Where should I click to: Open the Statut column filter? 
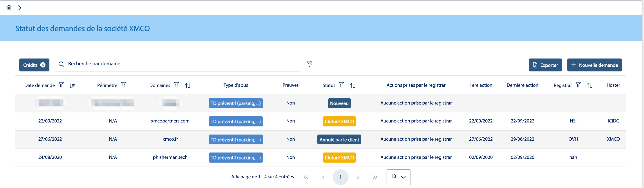pyautogui.click(x=341, y=85)
